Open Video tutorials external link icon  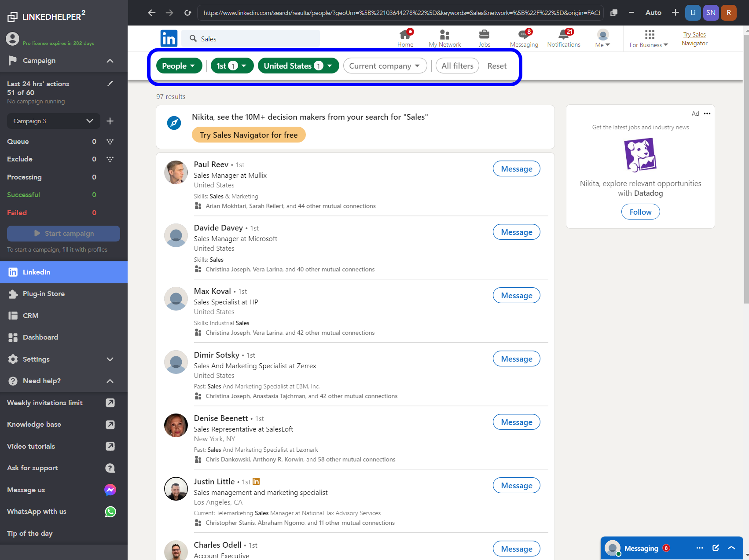point(110,446)
